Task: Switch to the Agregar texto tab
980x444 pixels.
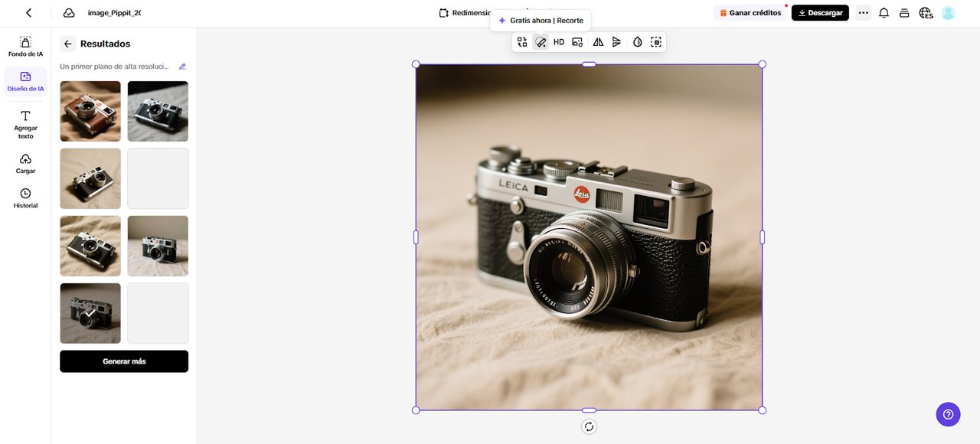Action: [25, 124]
